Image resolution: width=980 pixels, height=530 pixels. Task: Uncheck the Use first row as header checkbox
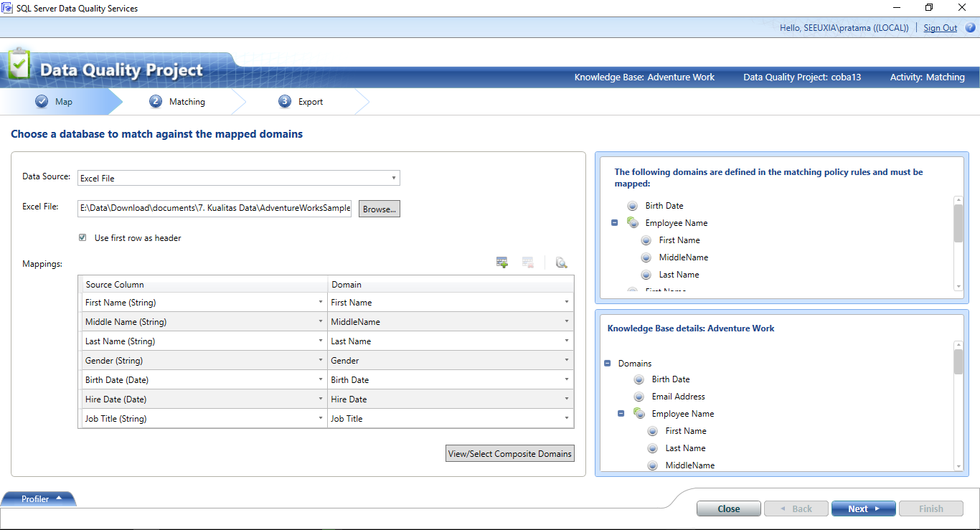[83, 237]
